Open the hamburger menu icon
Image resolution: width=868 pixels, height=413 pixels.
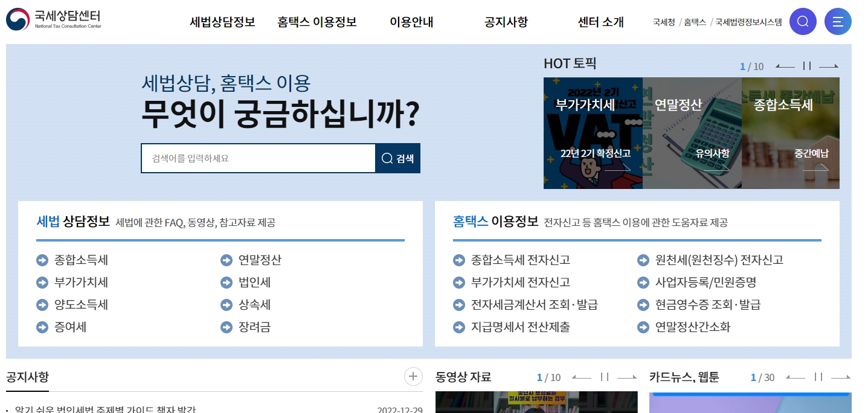[x=838, y=21]
